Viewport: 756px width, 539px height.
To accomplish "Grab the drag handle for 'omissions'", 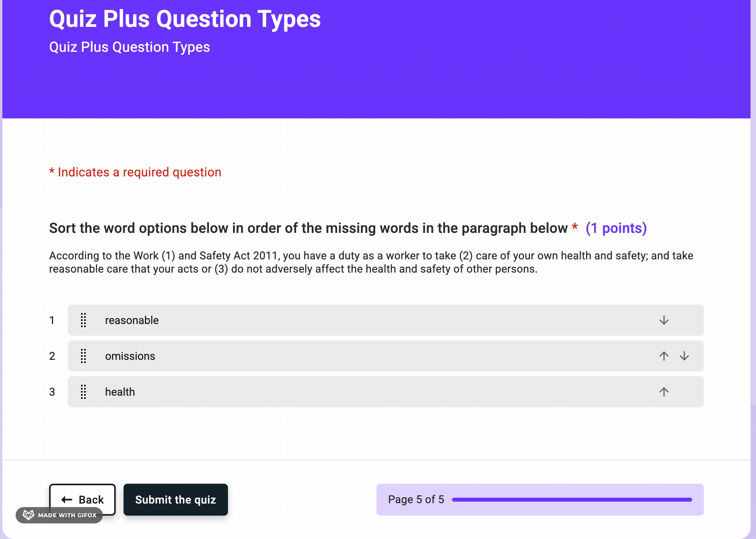I will [83, 356].
